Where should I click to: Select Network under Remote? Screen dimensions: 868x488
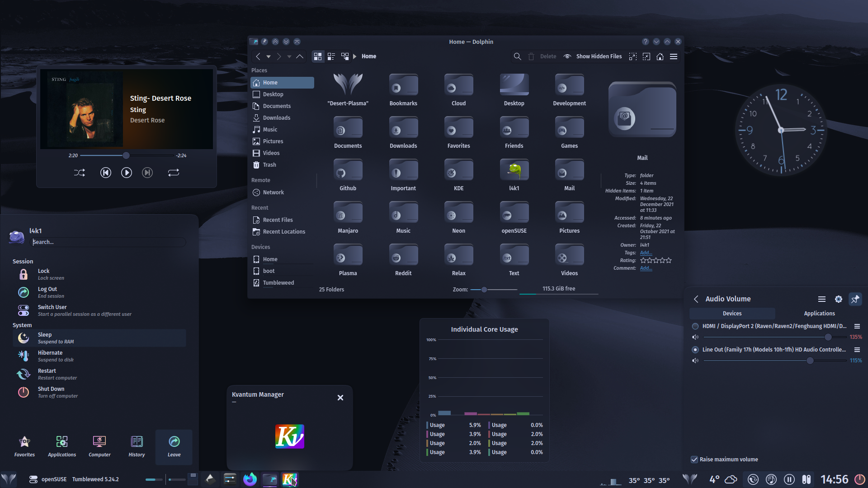point(282,192)
